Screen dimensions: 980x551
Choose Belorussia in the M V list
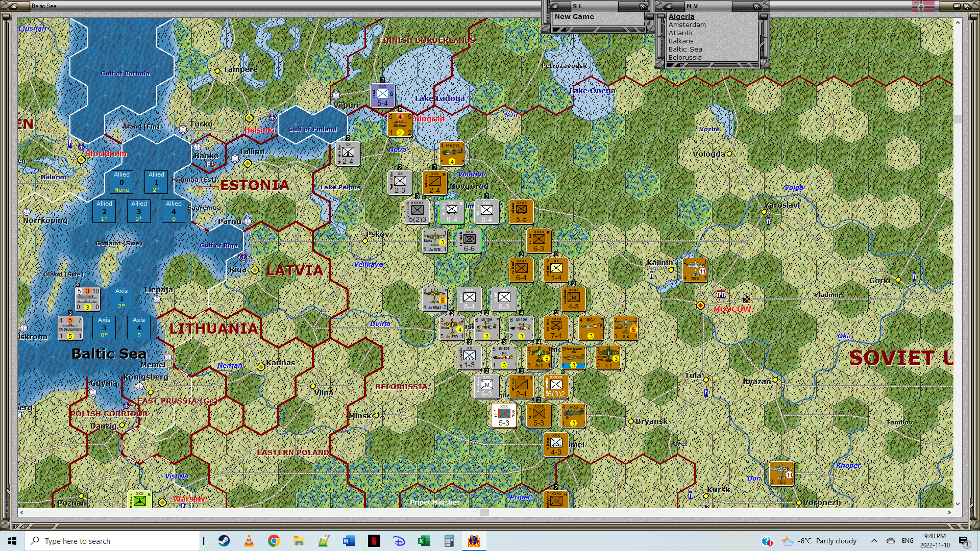point(684,57)
